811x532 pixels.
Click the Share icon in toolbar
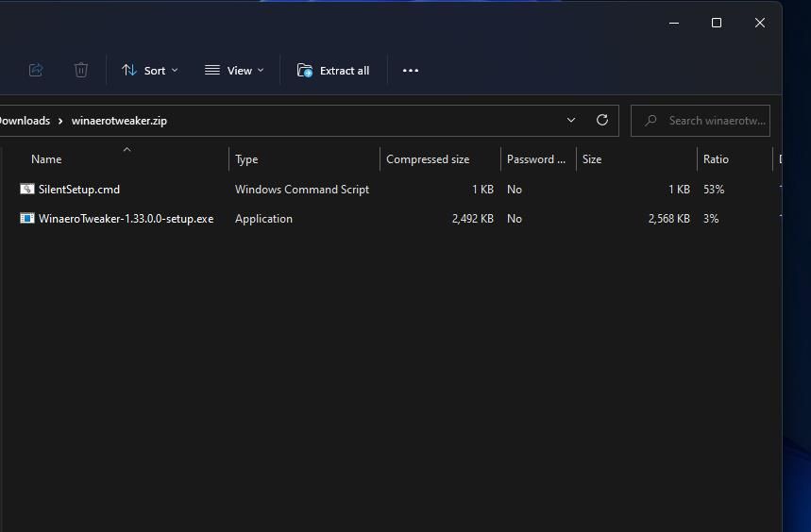click(36, 70)
